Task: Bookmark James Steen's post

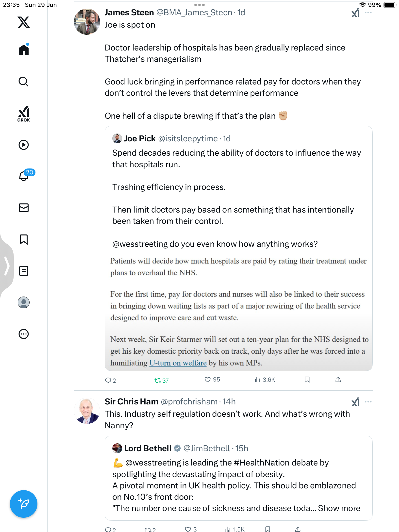Action: (307, 380)
